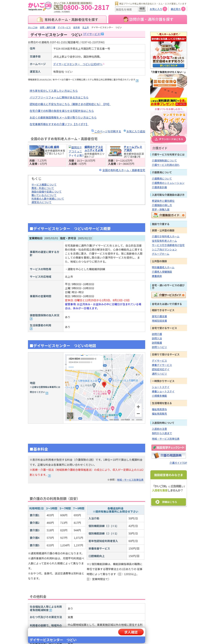The height and width of the screenshot is (644, 215).
Task: Click the 老人ホーム入居で house sale banner
Action: pos(168,50)
